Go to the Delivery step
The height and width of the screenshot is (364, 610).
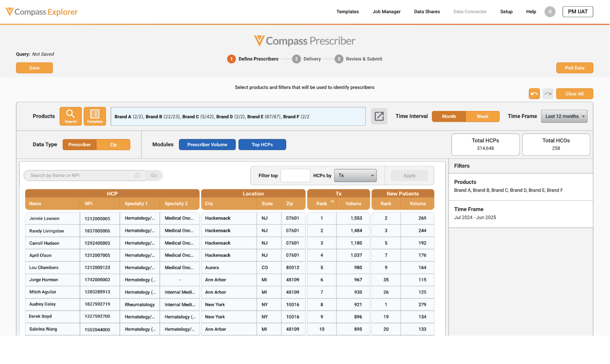(x=307, y=59)
